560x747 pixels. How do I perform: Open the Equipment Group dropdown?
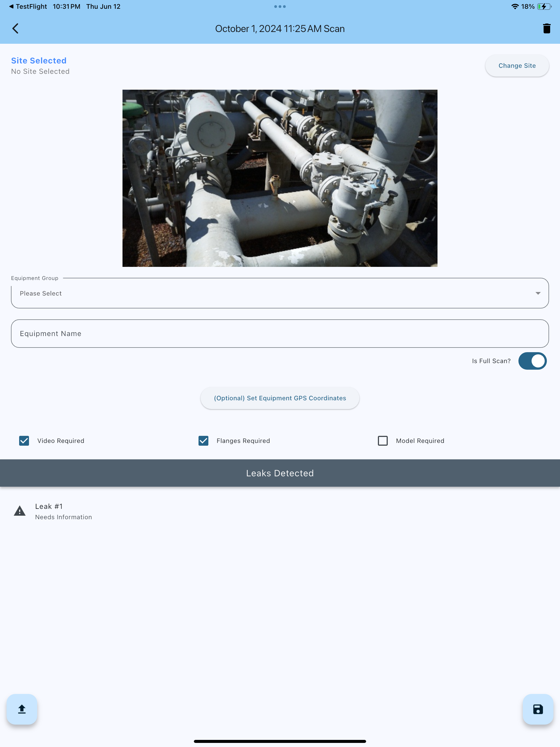tap(280, 293)
